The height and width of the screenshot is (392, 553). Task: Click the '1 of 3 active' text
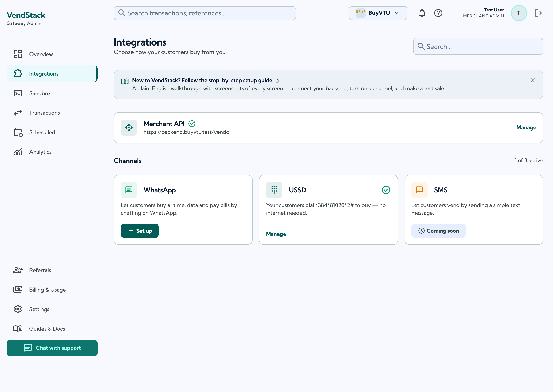click(x=529, y=160)
